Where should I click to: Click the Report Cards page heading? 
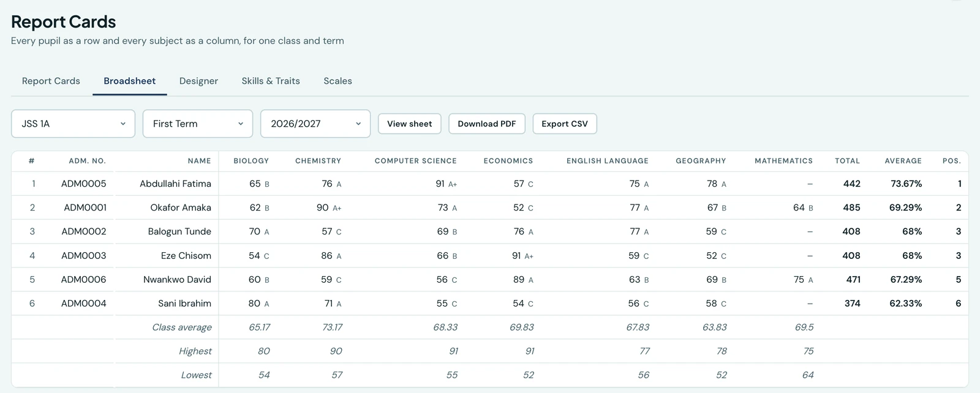tap(64, 21)
